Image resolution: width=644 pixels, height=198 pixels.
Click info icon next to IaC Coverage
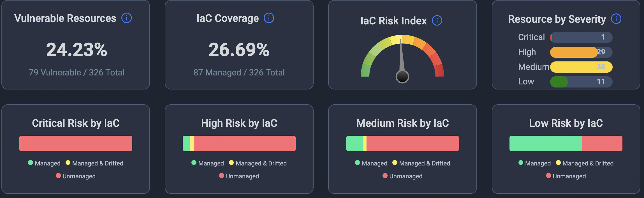tap(269, 18)
